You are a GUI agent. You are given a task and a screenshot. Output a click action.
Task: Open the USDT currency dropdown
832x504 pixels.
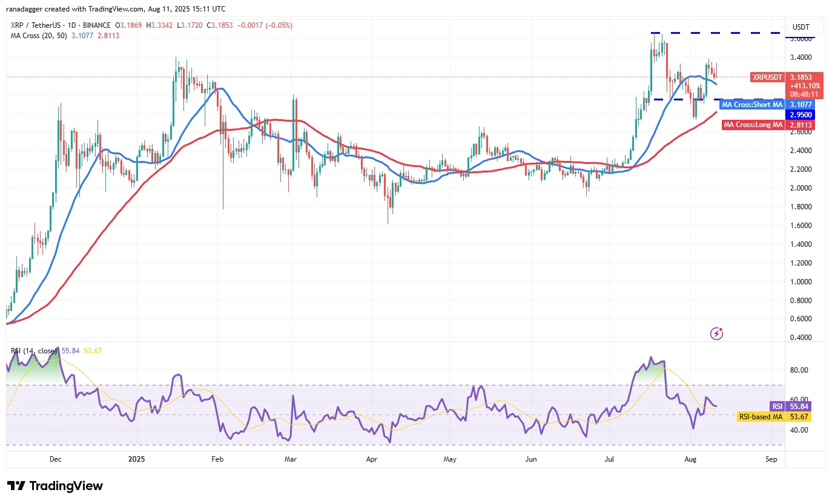click(805, 27)
